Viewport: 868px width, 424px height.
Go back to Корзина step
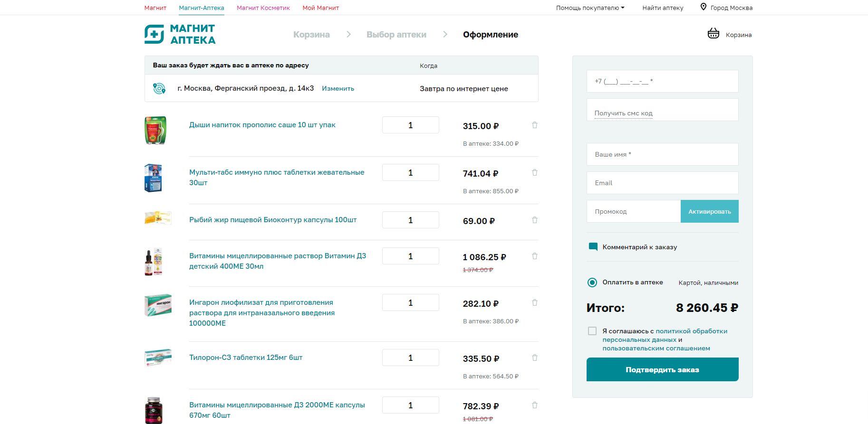(x=311, y=35)
